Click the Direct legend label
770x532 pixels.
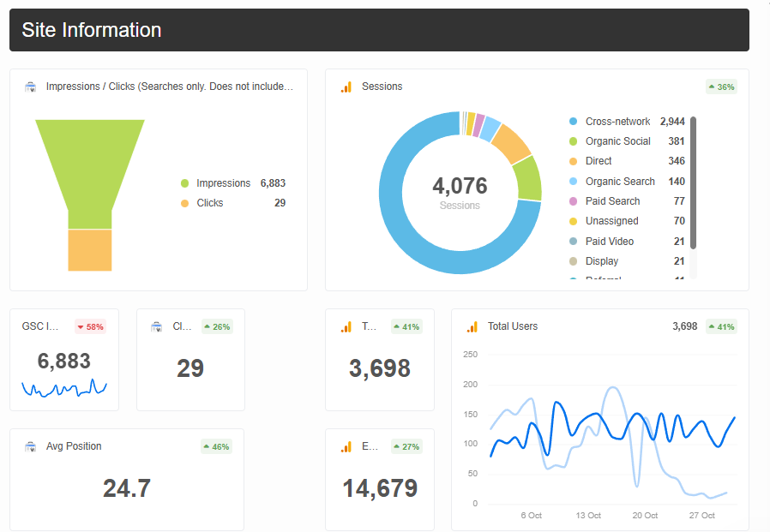click(599, 161)
